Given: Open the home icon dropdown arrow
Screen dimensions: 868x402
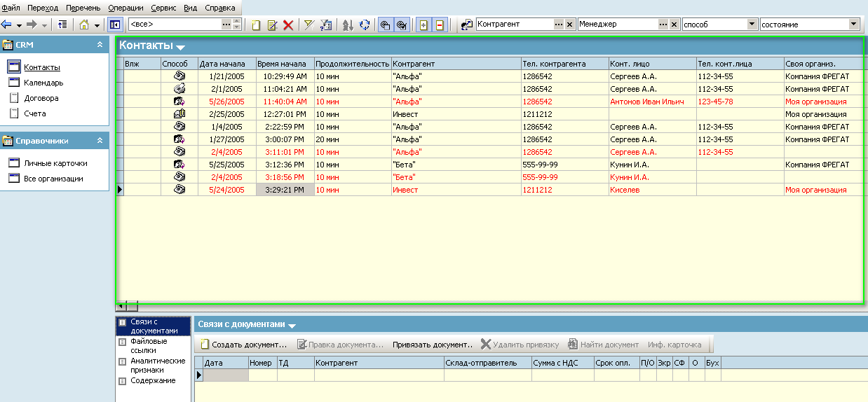Looking at the screenshot, I should click(x=97, y=25).
